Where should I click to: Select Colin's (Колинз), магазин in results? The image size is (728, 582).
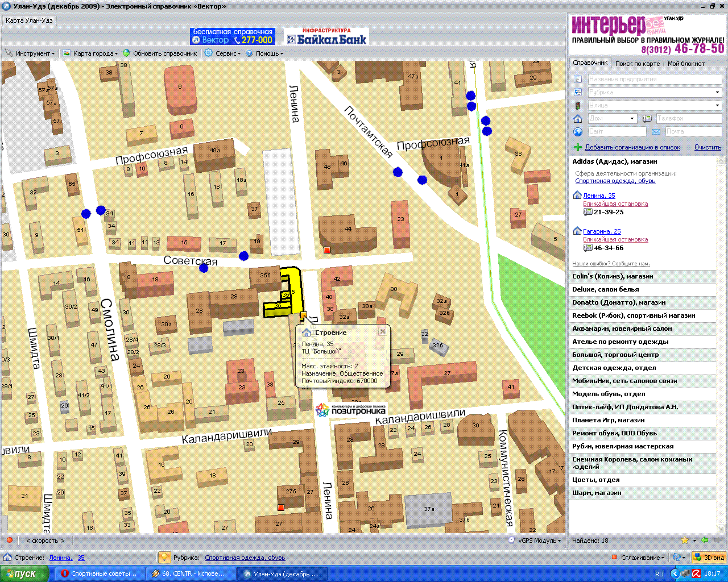643,276
